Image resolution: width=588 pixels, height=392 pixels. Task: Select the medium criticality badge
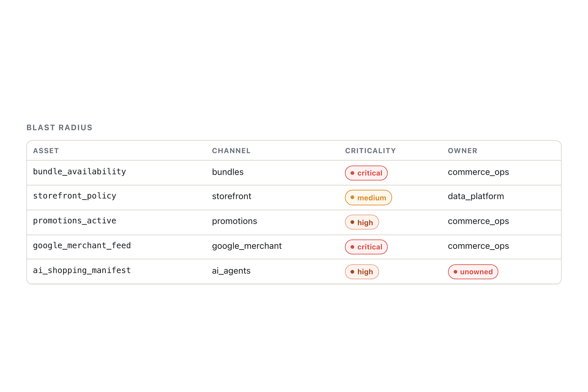click(x=368, y=197)
